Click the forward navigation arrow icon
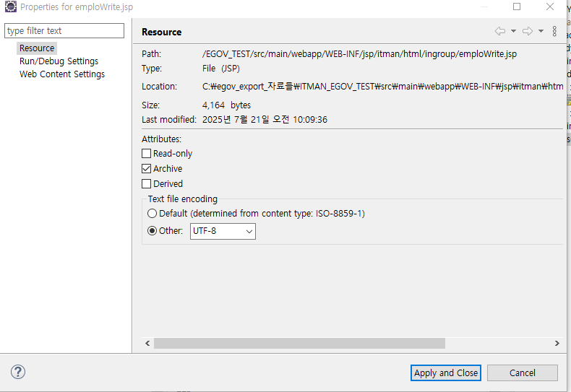 coord(528,31)
